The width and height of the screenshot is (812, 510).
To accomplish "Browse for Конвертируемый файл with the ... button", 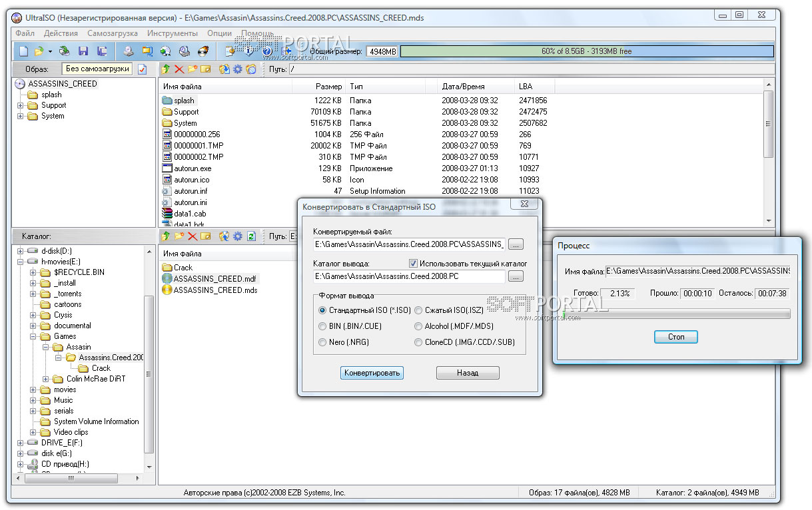I will point(516,244).
